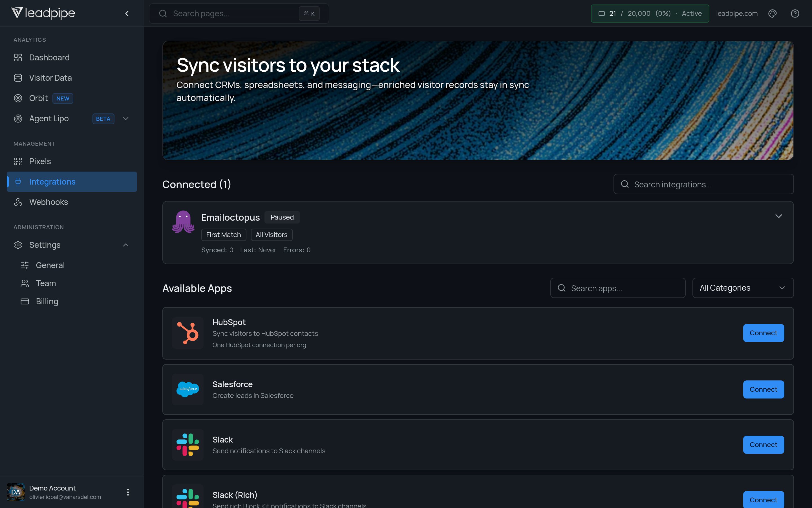Screen dimensions: 812x508
Task: Click the usage status badge 21 / 20,000
Action: [x=650, y=14]
